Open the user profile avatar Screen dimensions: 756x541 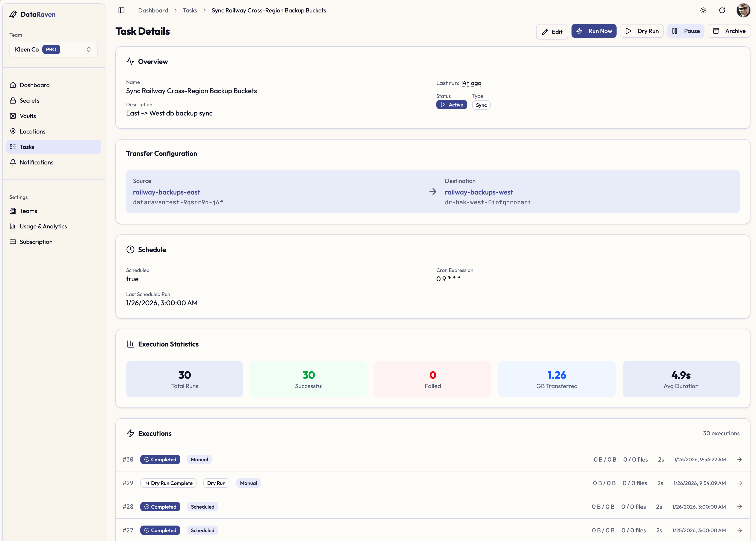pyautogui.click(x=743, y=10)
